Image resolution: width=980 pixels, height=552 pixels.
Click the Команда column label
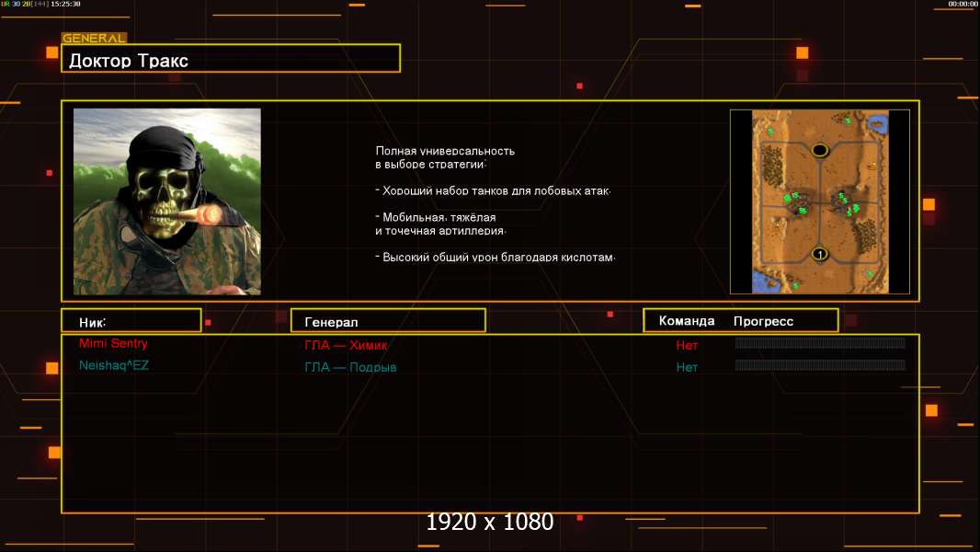pos(686,321)
